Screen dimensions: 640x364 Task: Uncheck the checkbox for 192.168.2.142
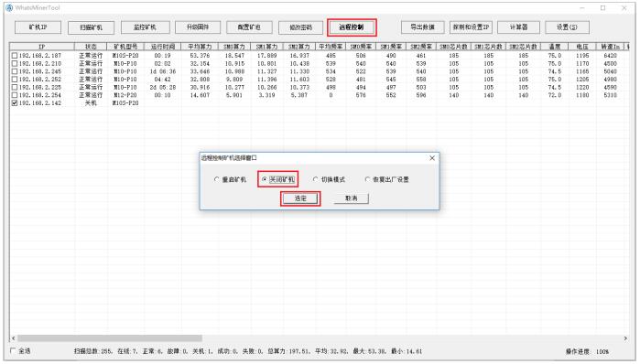point(15,103)
